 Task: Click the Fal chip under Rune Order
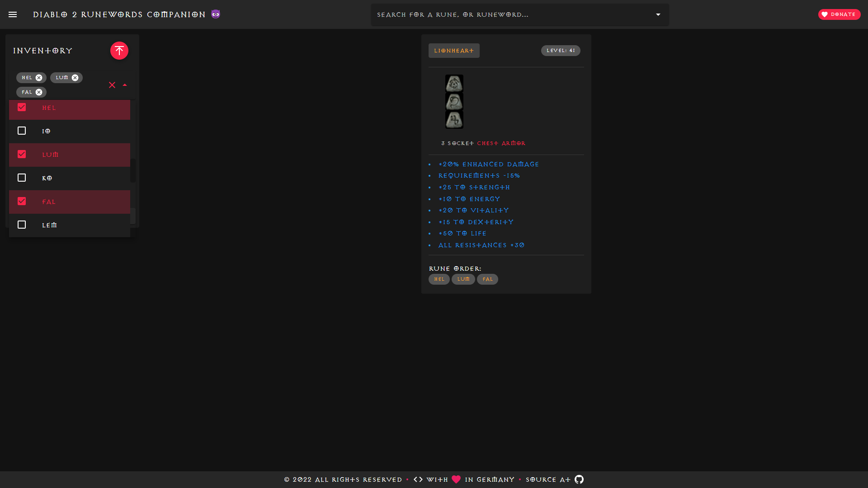[487, 279]
